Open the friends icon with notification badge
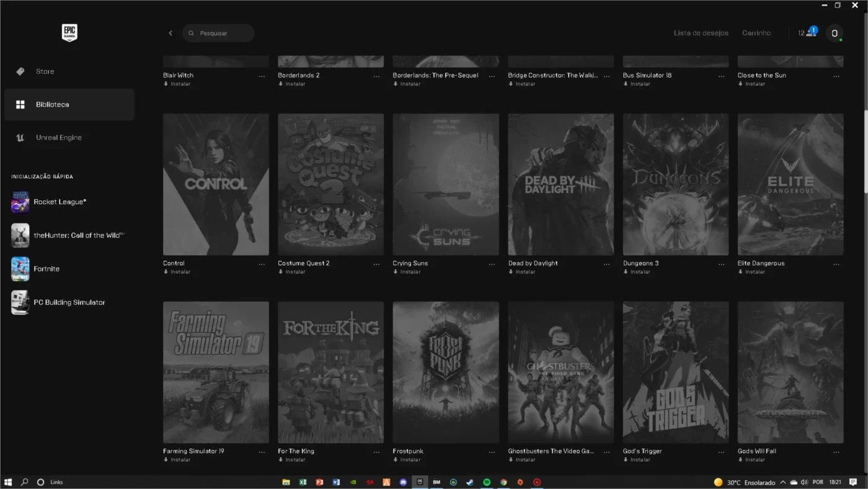The height and width of the screenshot is (489, 868). [x=808, y=32]
